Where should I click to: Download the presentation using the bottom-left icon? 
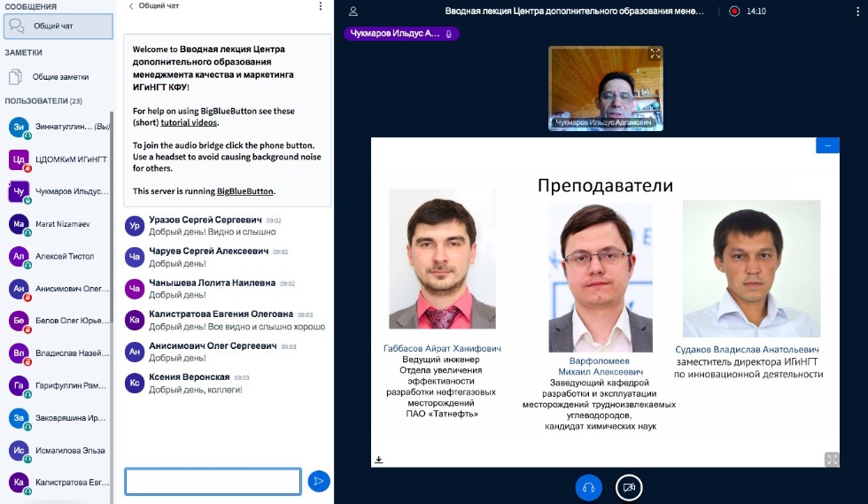pyautogui.click(x=379, y=459)
